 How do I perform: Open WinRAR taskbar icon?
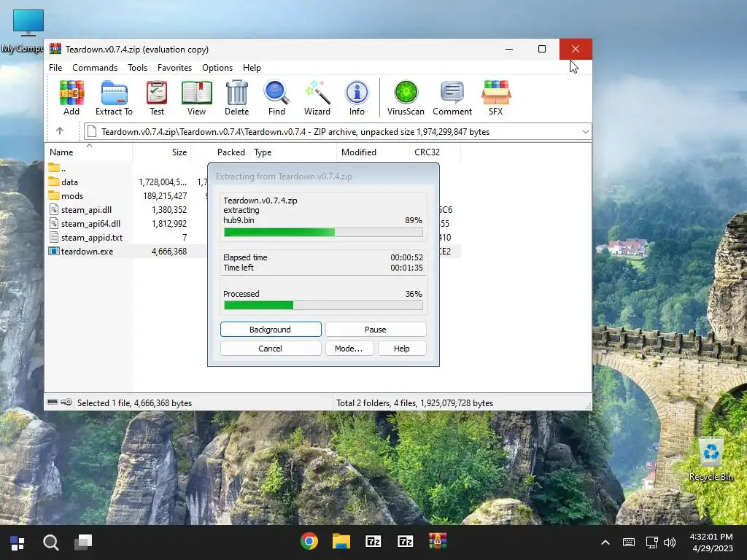tap(438, 542)
